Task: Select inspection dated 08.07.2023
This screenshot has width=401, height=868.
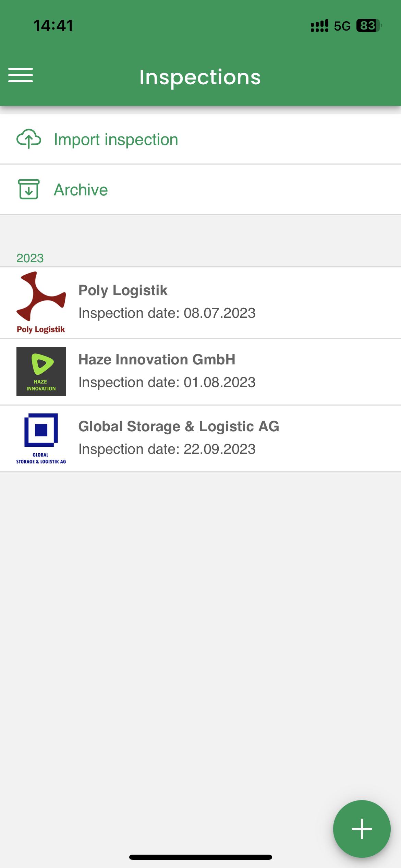Action: click(167, 313)
